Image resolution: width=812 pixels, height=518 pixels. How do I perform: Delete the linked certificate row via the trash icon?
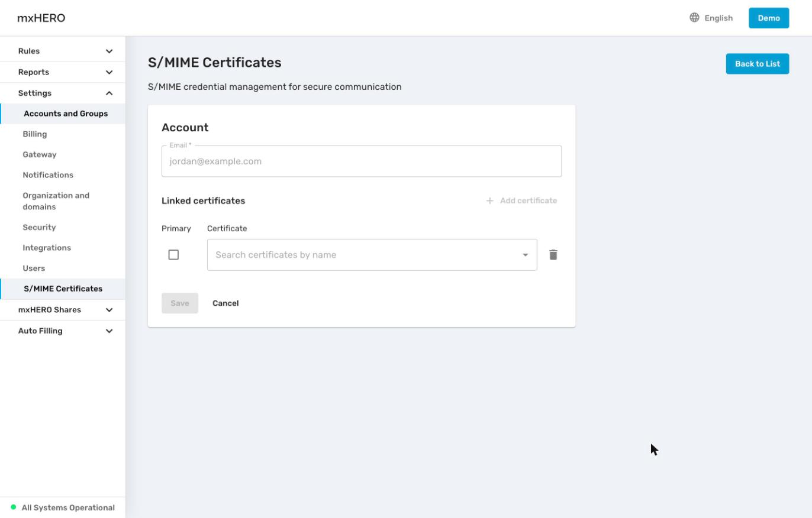point(553,255)
